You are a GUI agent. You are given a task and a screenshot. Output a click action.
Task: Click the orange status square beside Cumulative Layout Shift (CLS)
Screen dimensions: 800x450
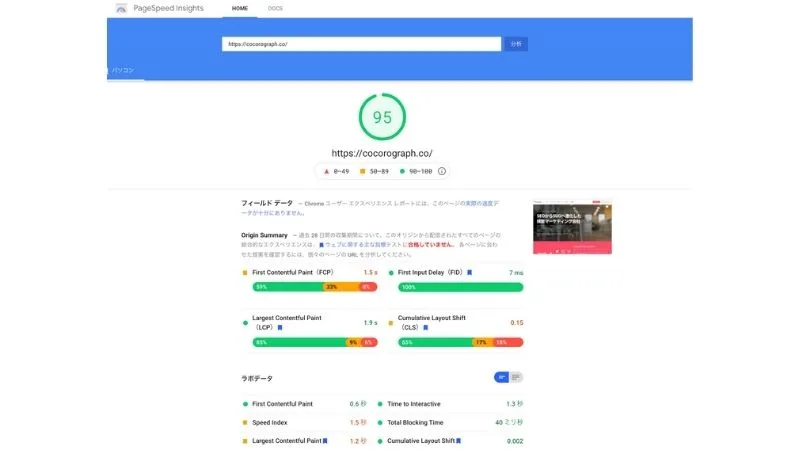[x=391, y=322]
